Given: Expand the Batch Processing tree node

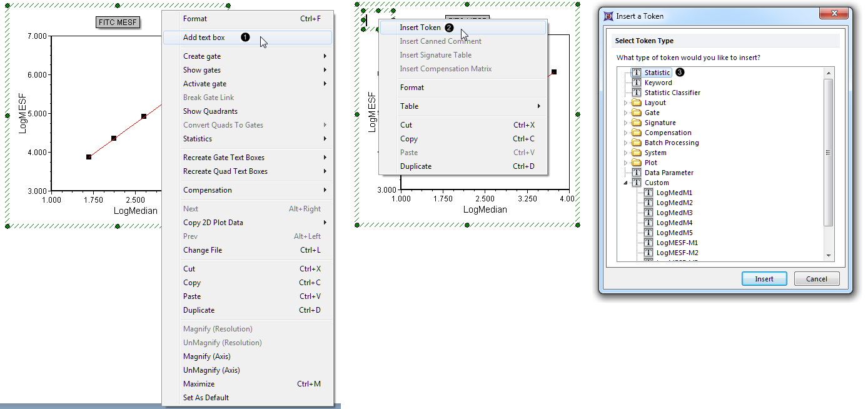Looking at the screenshot, I should 625,143.
